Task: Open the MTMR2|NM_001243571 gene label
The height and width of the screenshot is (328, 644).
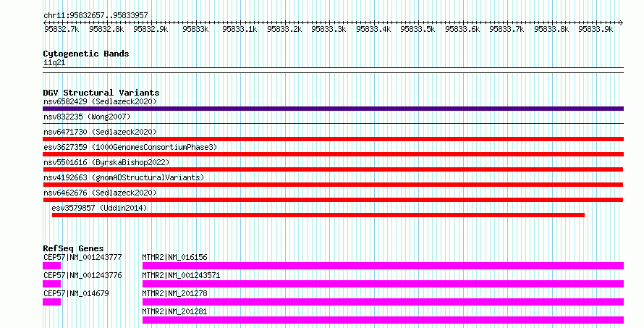Action: (181, 275)
